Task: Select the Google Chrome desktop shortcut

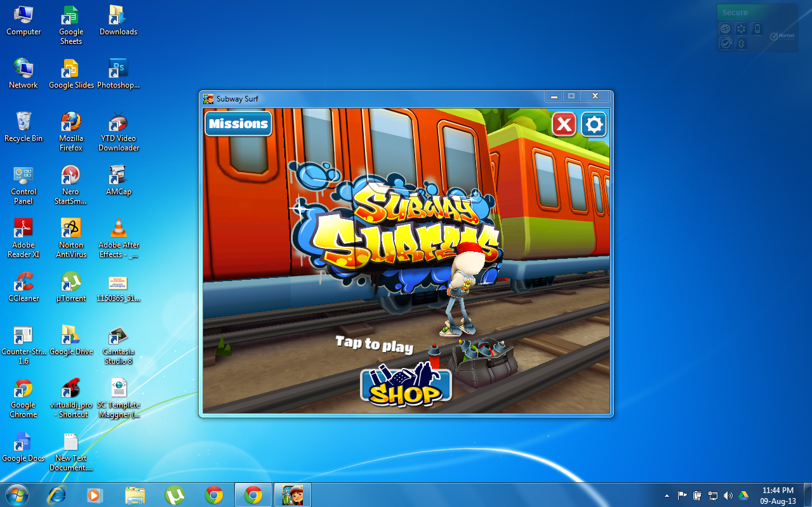Action: [x=23, y=398]
